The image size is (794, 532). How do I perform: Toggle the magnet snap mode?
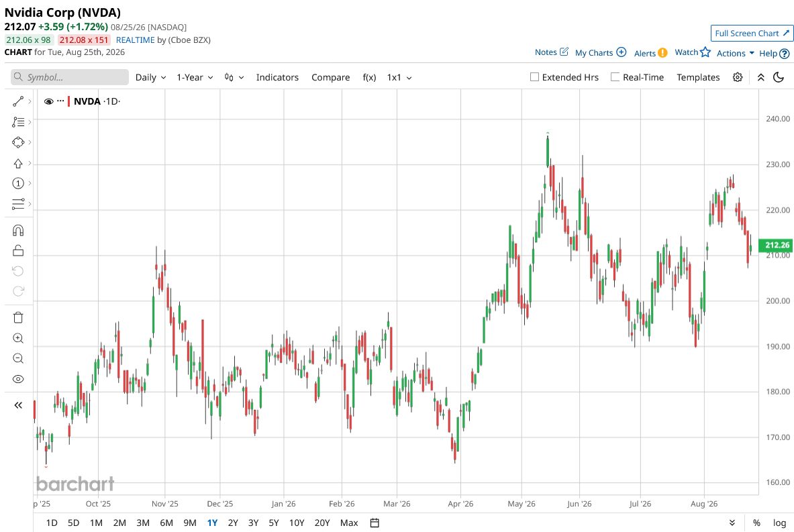(17, 231)
